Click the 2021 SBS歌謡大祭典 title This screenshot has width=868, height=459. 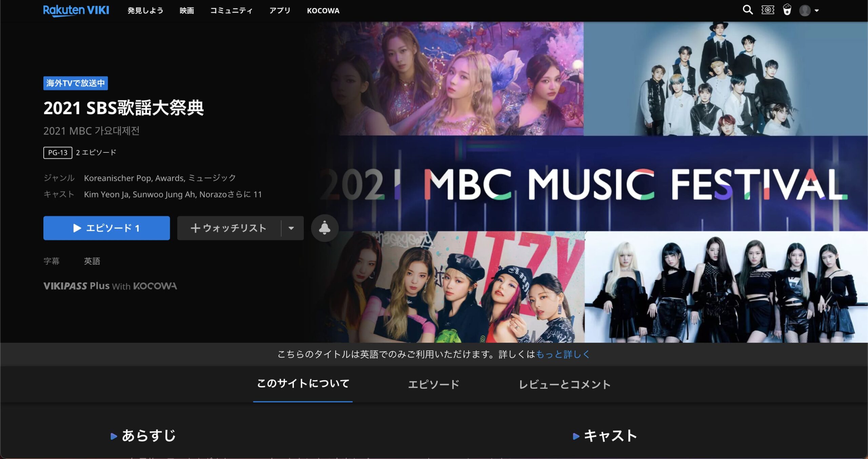123,108
